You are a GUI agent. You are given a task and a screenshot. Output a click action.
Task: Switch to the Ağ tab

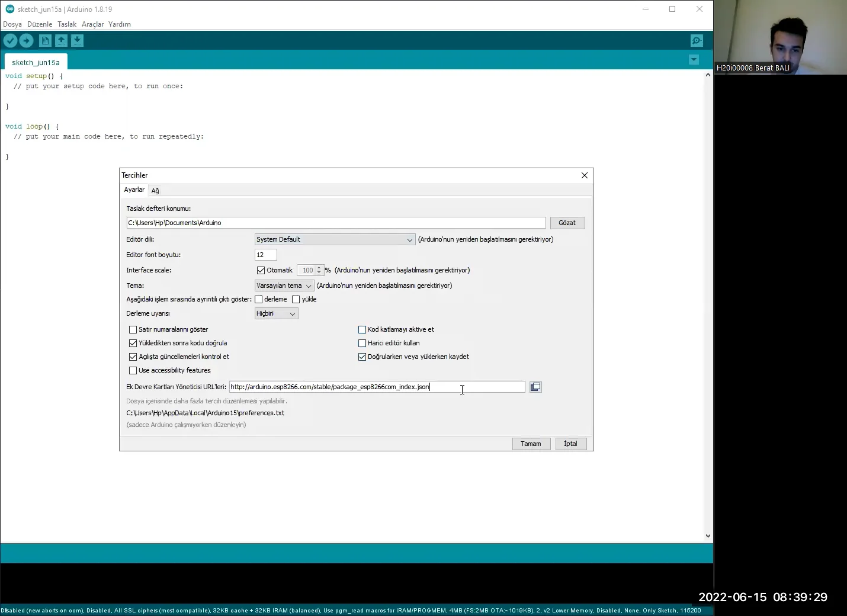tap(155, 191)
